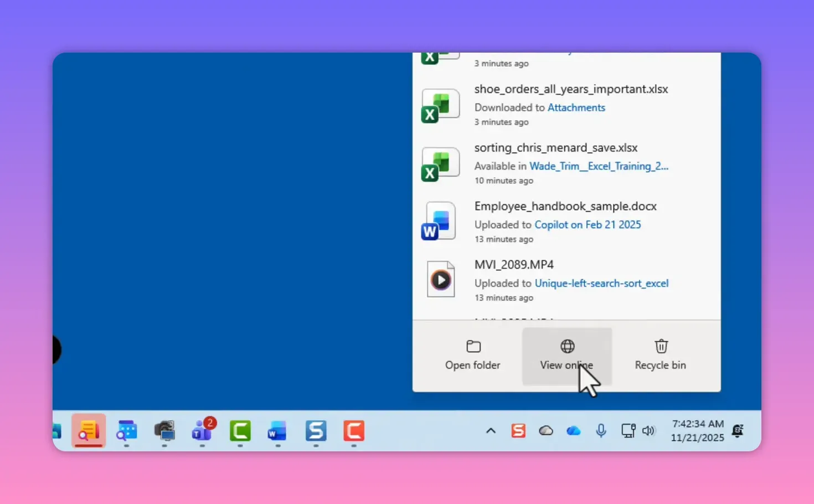Select the blue Snagit S taskbar icon
This screenshot has height=504, width=814.
click(315, 432)
